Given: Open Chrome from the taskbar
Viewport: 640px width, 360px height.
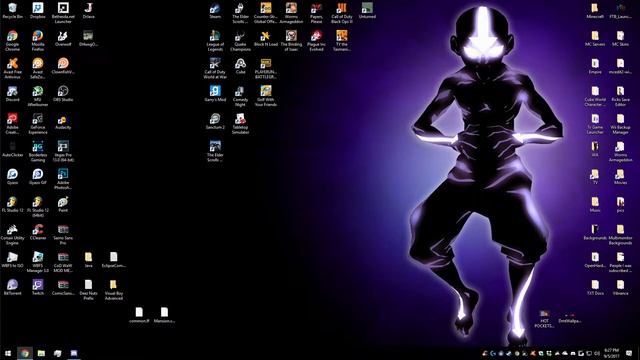Looking at the screenshot, I should [x=24, y=353].
